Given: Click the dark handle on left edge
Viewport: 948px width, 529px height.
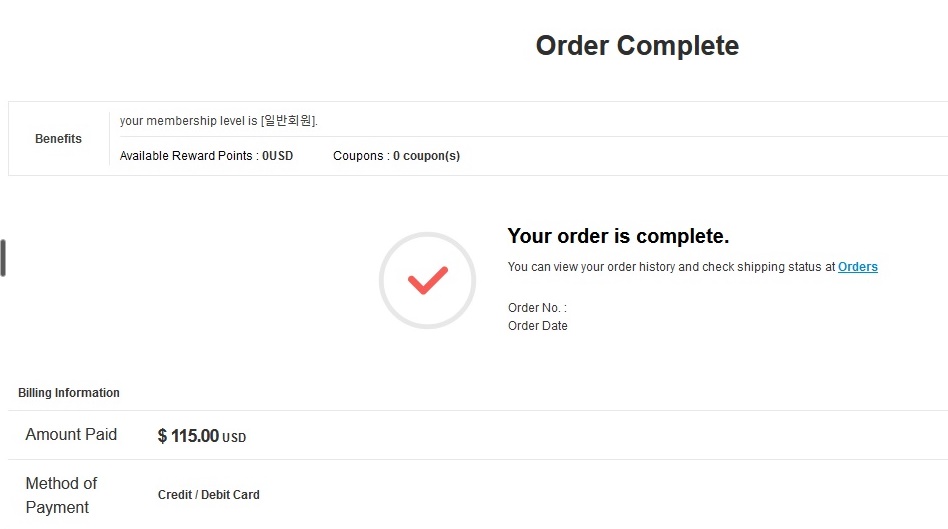Looking at the screenshot, I should (3, 258).
